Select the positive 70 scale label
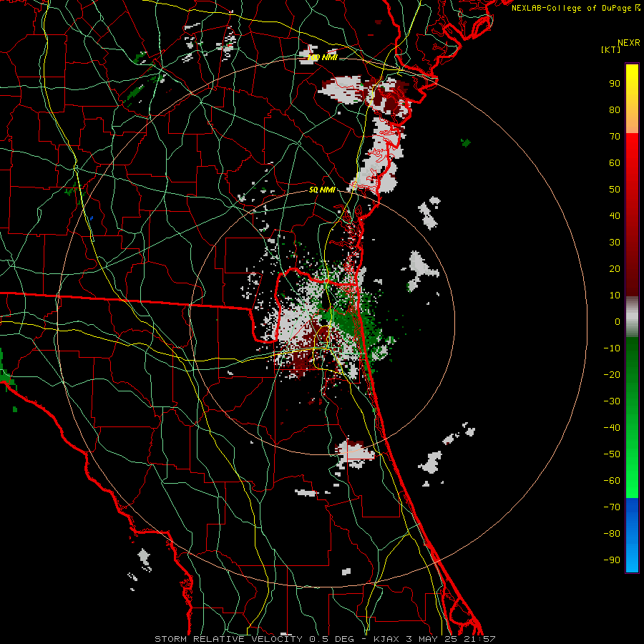 pos(615,137)
